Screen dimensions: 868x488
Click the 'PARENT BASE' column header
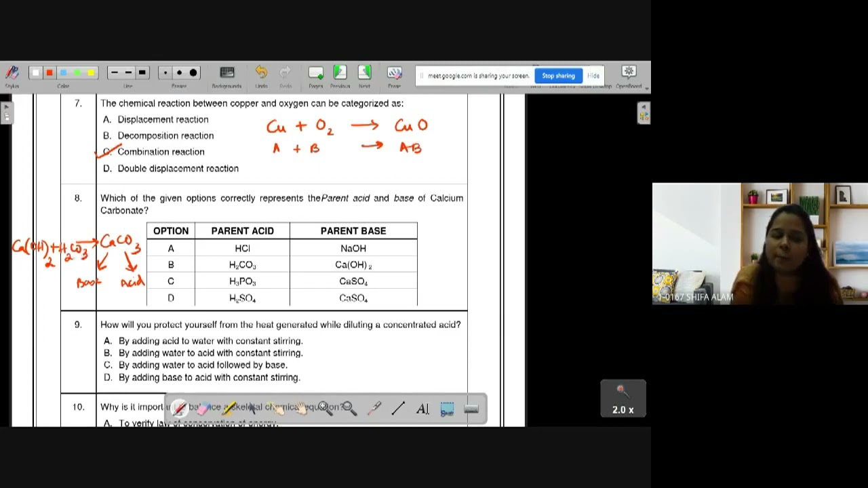(353, 231)
